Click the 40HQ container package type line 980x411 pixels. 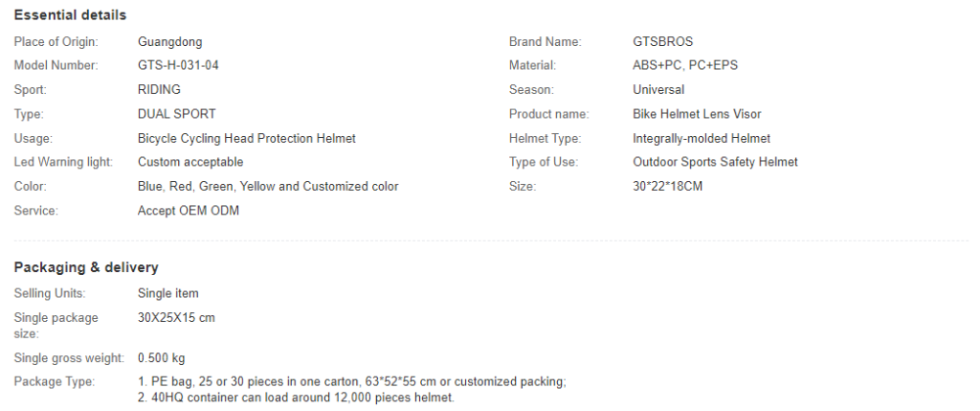pyautogui.click(x=297, y=398)
